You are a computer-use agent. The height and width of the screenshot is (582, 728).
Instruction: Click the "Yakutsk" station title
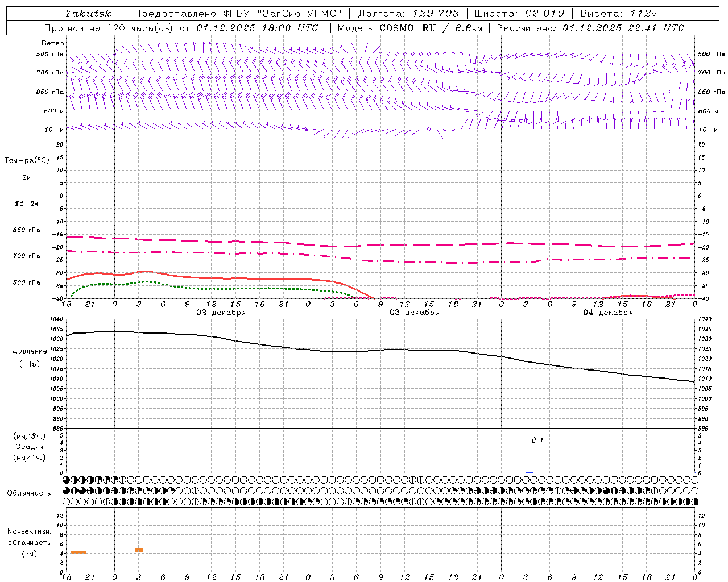point(88,13)
